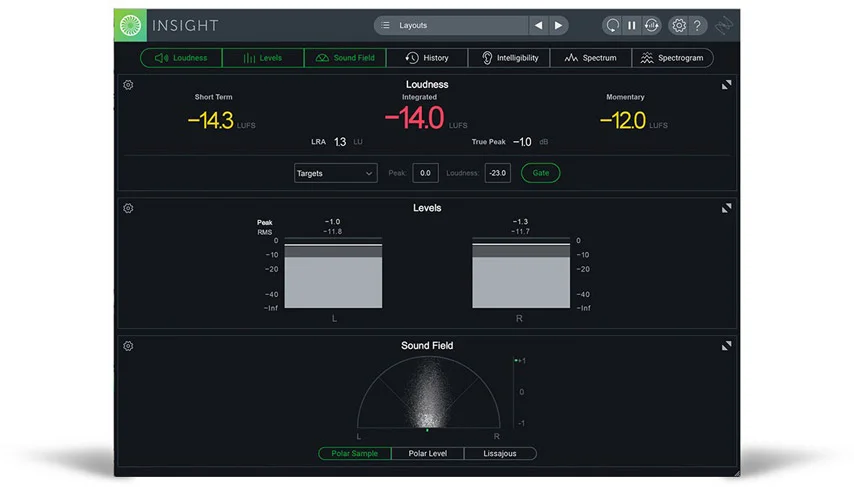Expand the Sound Field panel

727,346
